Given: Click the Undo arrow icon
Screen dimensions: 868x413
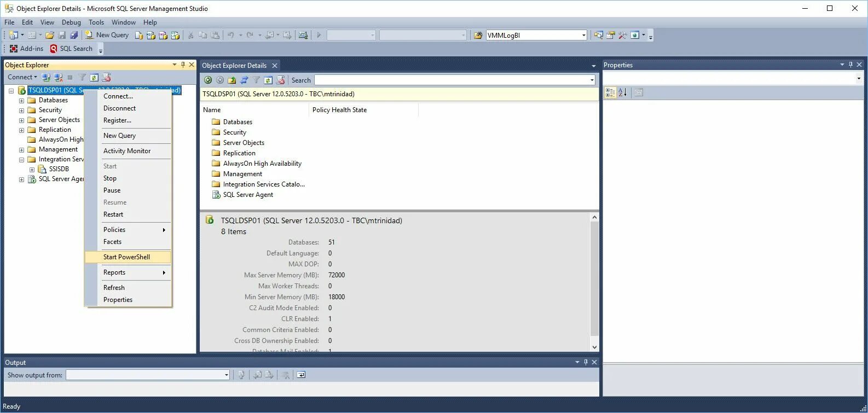Looking at the screenshot, I should [x=231, y=35].
